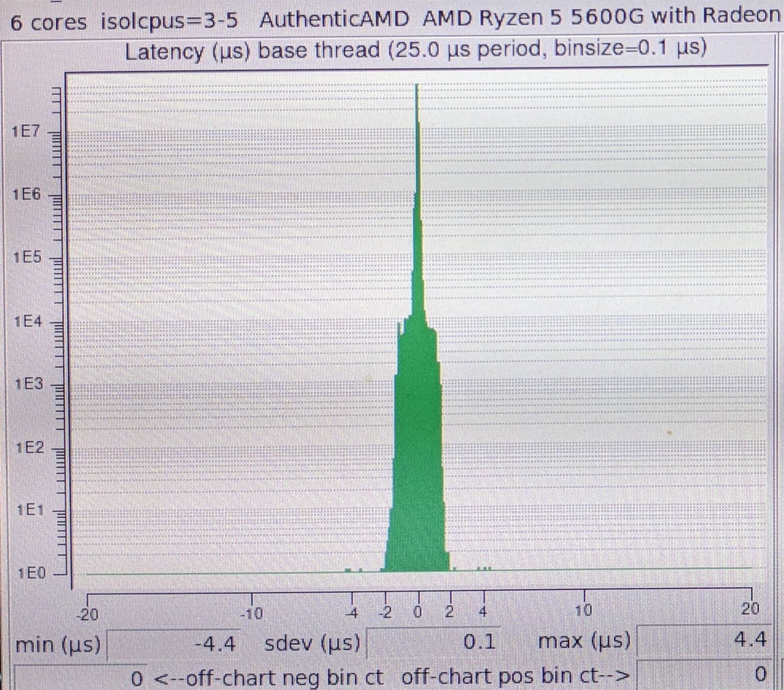Click the '6 cores isolcpus=3-5' header text
Viewport: 784px width, 690px height.
[x=124, y=22]
